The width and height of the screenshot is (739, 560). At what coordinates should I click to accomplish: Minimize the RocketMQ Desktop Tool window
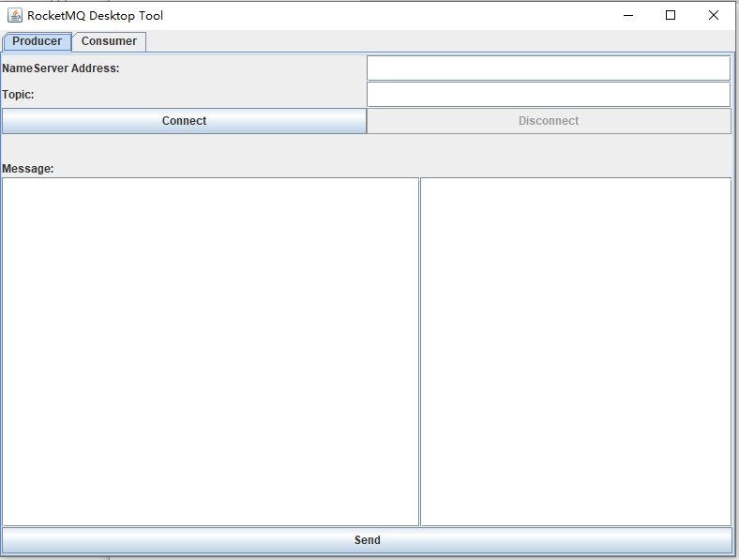(x=628, y=16)
